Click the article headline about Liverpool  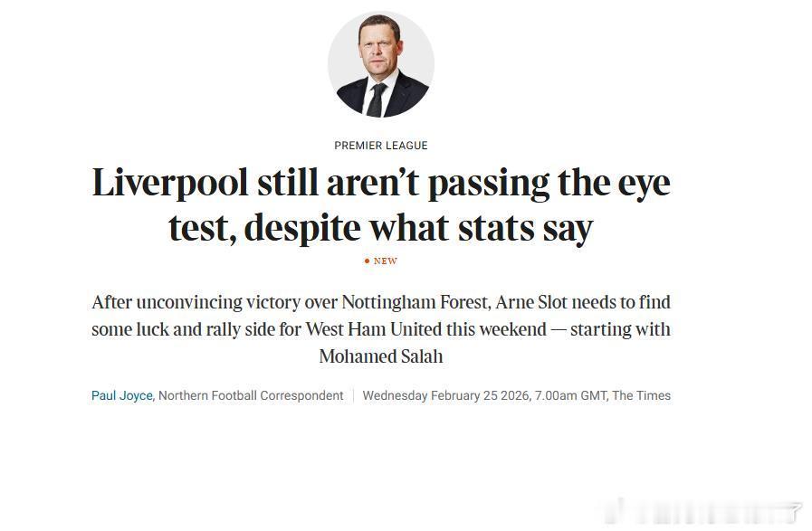(381, 205)
